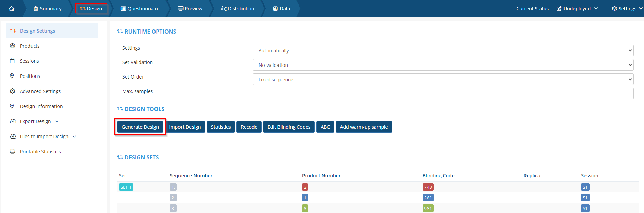Viewport: 644px width, 213px height.
Task: Click the Design Information pin icon
Action: pyautogui.click(x=12, y=106)
